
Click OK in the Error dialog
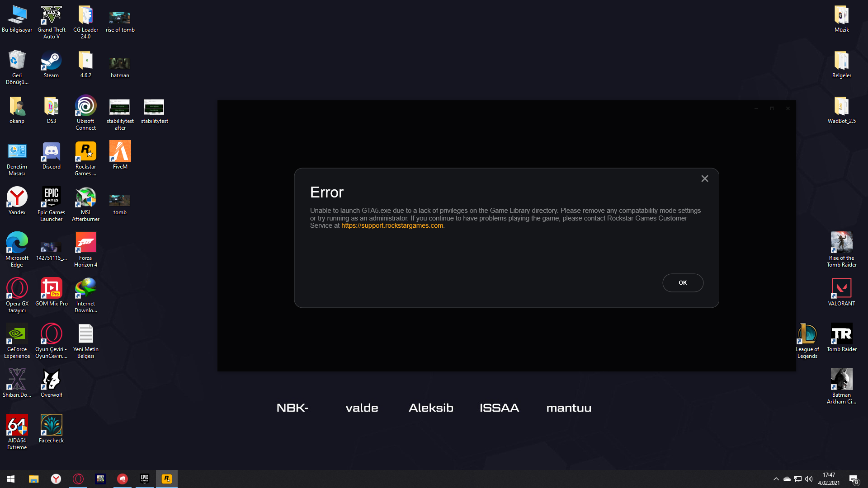683,283
